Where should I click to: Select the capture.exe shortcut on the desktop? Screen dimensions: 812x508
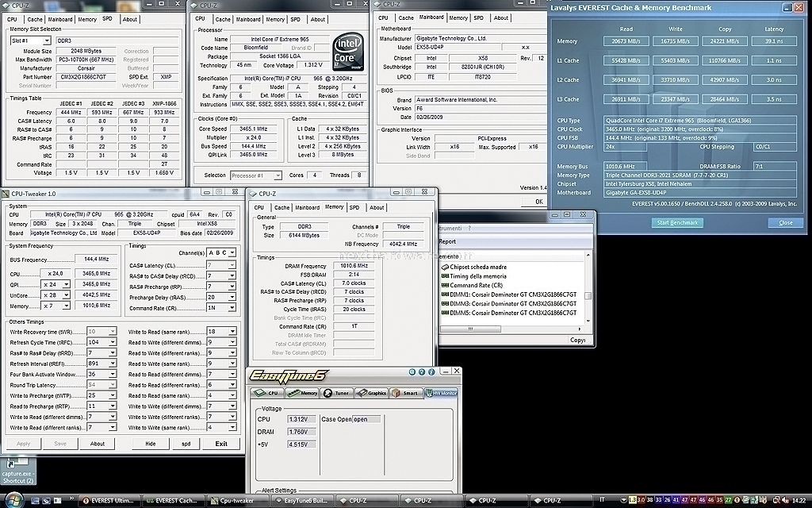click(17, 471)
